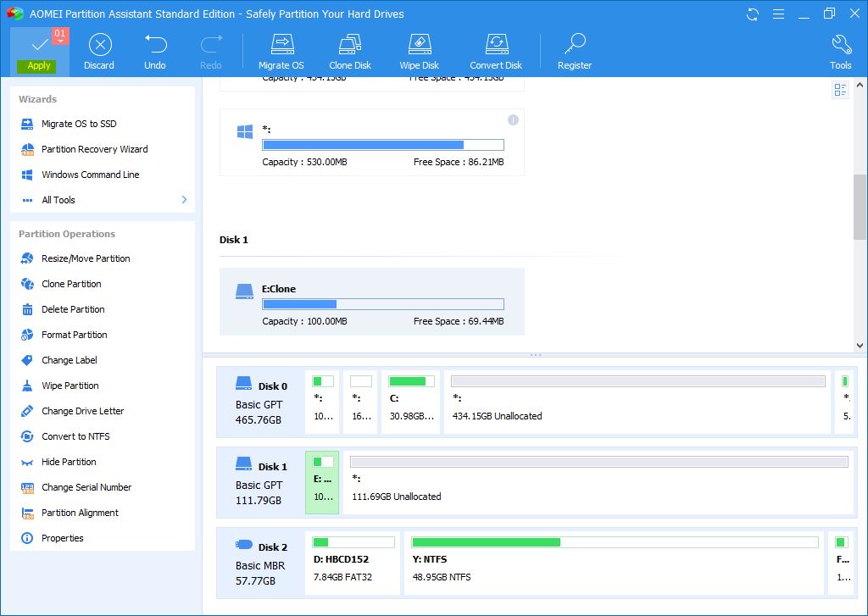Open Partition Recovery Wizard

[94, 149]
